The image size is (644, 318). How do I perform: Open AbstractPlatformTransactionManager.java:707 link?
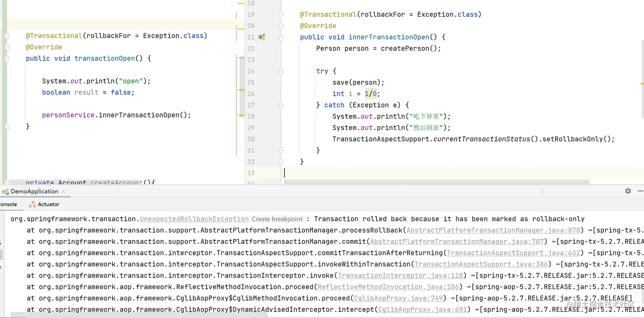pyautogui.click(x=457, y=241)
